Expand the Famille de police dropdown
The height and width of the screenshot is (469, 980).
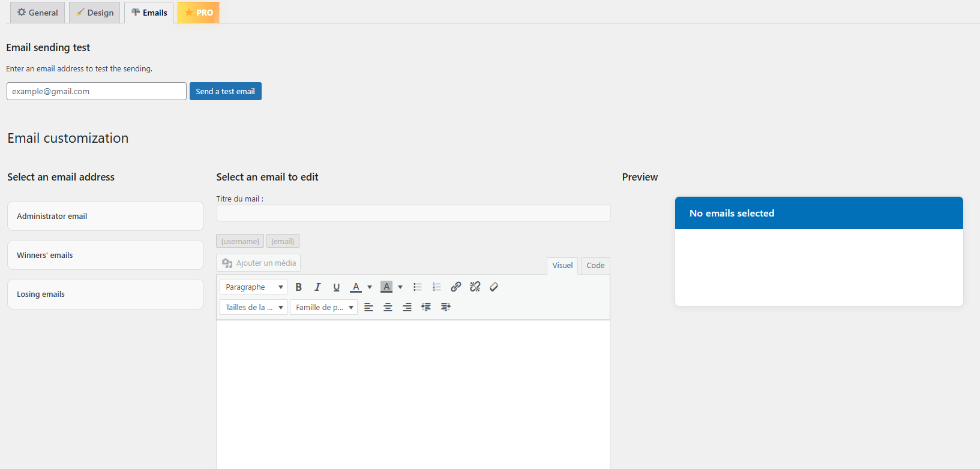click(323, 307)
